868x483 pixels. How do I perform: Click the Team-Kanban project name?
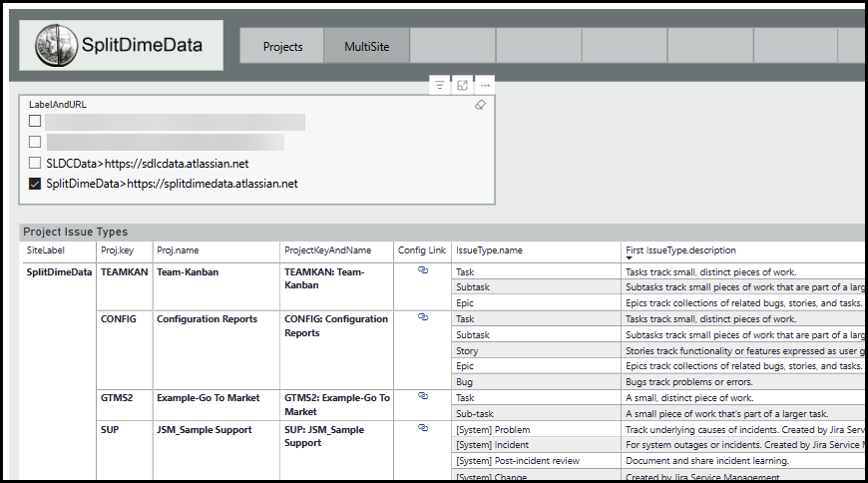[188, 272]
